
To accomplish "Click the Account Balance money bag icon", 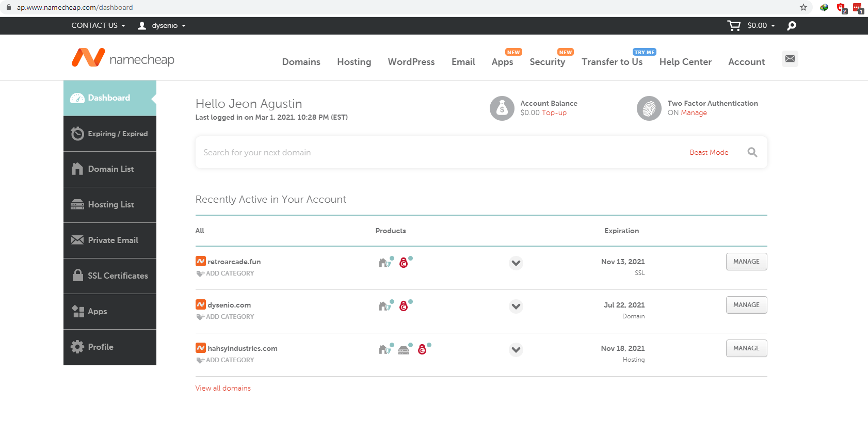I will click(502, 108).
